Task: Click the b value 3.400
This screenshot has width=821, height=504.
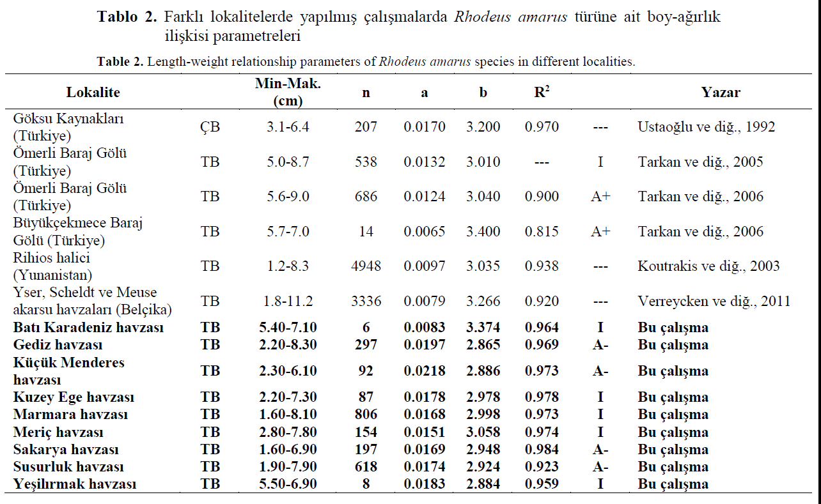Action: point(483,231)
